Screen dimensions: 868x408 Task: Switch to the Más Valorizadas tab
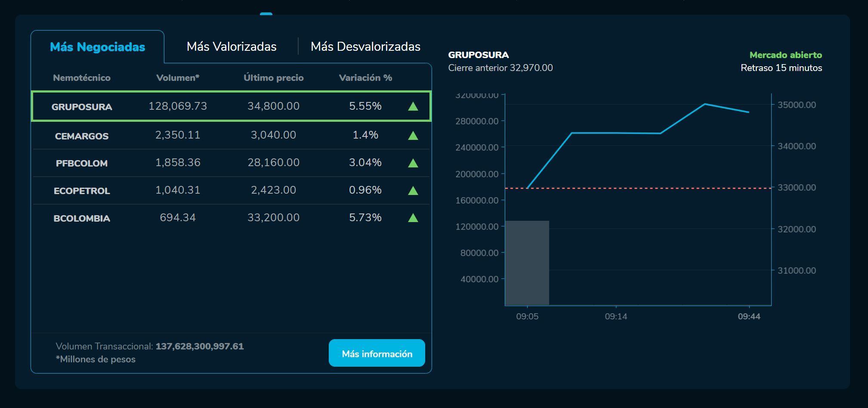coord(232,46)
